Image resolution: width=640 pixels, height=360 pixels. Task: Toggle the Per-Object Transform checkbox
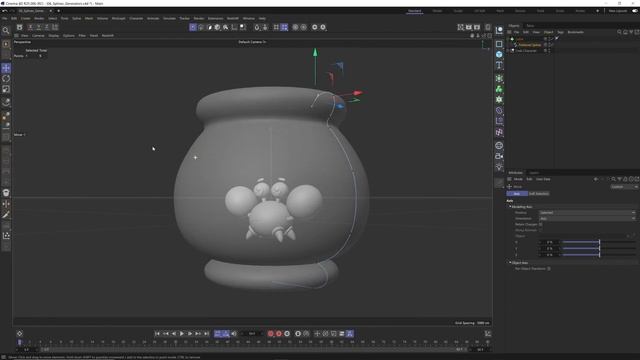(x=549, y=269)
